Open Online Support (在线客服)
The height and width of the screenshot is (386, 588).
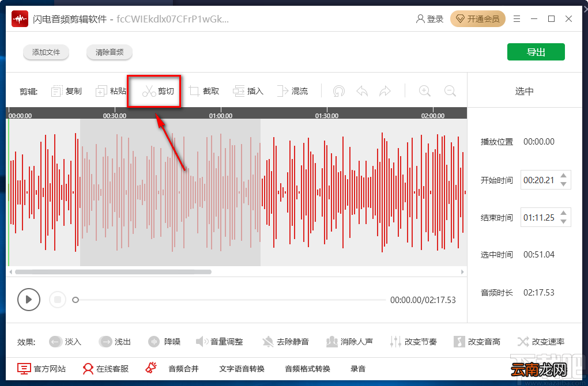(105, 369)
